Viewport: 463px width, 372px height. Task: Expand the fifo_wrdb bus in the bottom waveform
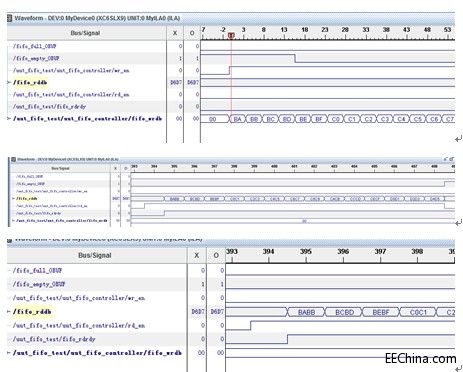point(9,352)
